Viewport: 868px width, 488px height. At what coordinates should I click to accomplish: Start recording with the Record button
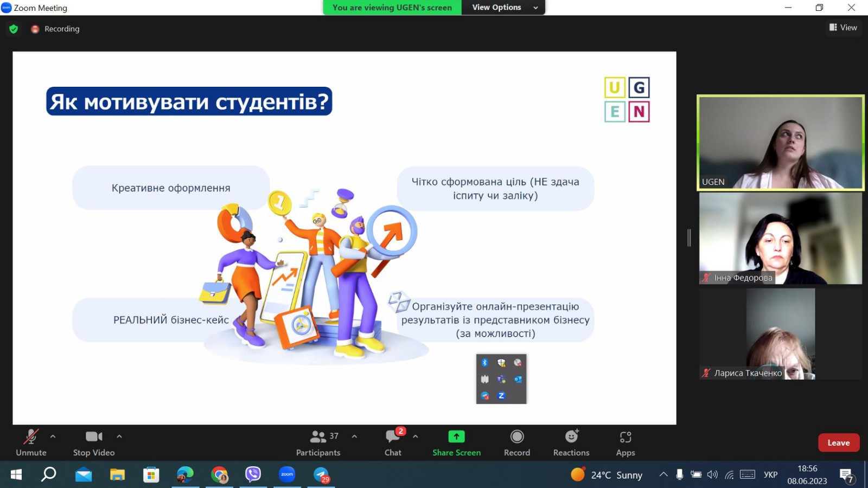tap(516, 442)
